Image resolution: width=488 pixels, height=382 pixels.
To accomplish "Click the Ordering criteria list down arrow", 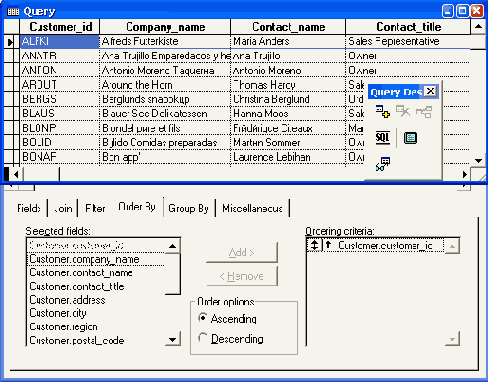I will coord(452,339).
